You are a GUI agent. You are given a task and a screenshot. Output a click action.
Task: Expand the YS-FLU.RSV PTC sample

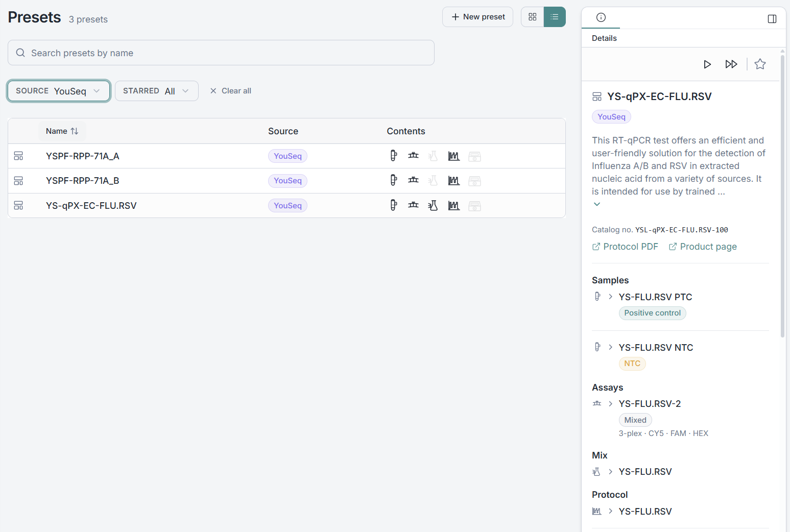[x=610, y=297]
